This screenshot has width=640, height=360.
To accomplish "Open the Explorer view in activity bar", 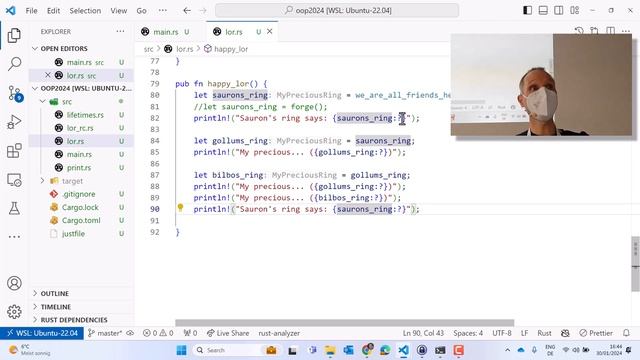I will tap(14, 36).
